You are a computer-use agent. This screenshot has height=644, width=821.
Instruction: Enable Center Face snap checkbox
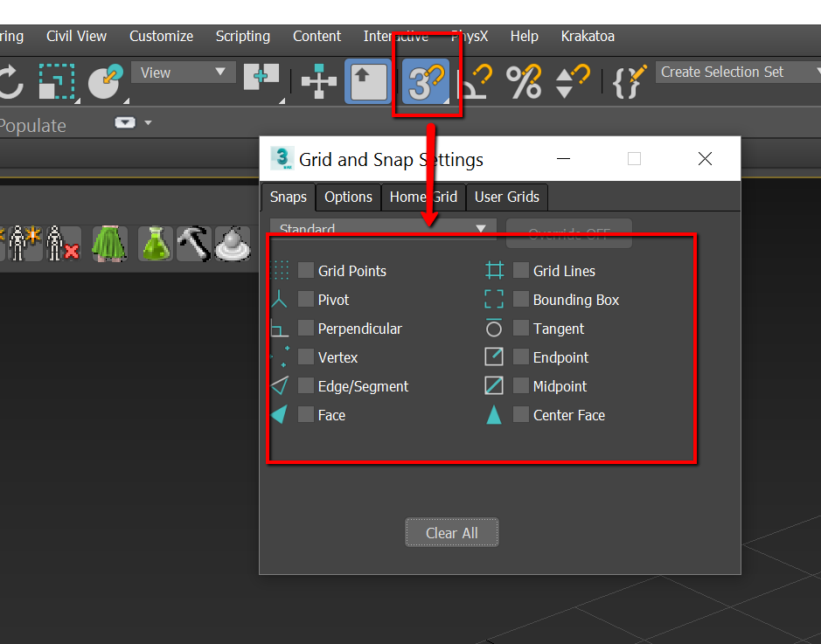point(520,414)
